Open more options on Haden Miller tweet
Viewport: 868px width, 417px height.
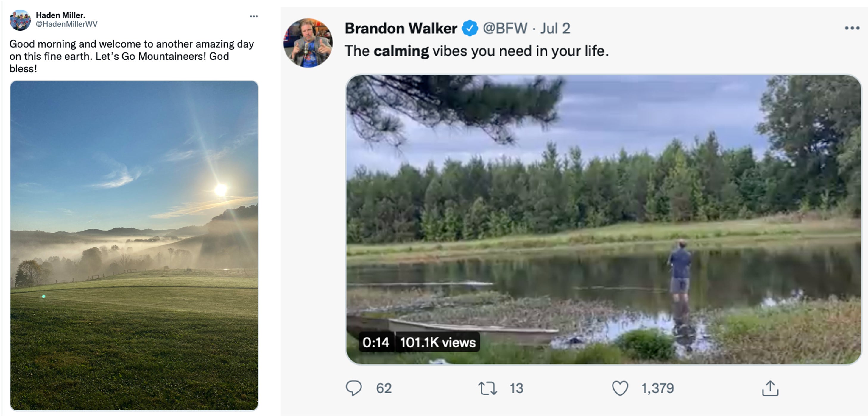tap(254, 16)
